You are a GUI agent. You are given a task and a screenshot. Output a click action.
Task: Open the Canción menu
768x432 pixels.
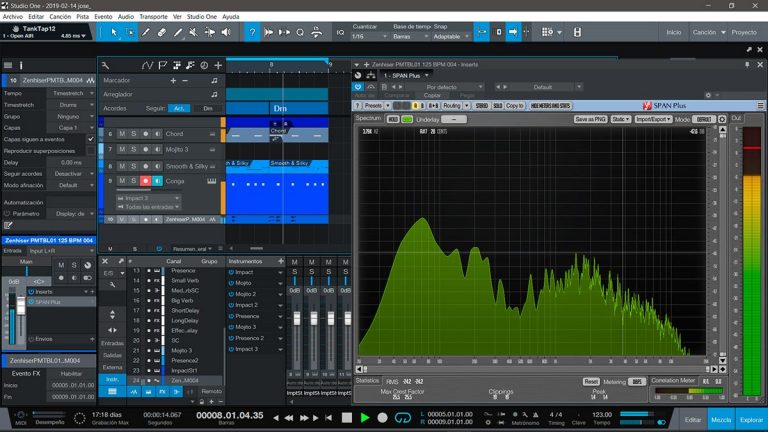pyautogui.click(x=60, y=17)
